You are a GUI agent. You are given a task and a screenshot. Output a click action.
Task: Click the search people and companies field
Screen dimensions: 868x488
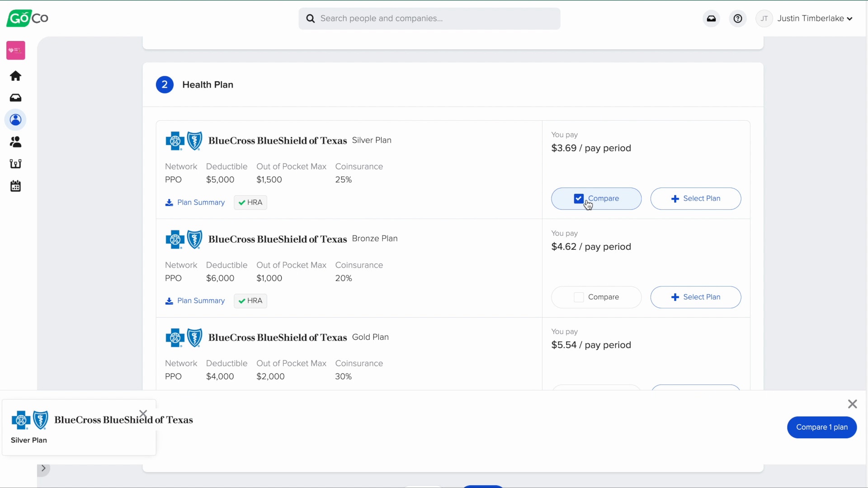click(x=429, y=19)
